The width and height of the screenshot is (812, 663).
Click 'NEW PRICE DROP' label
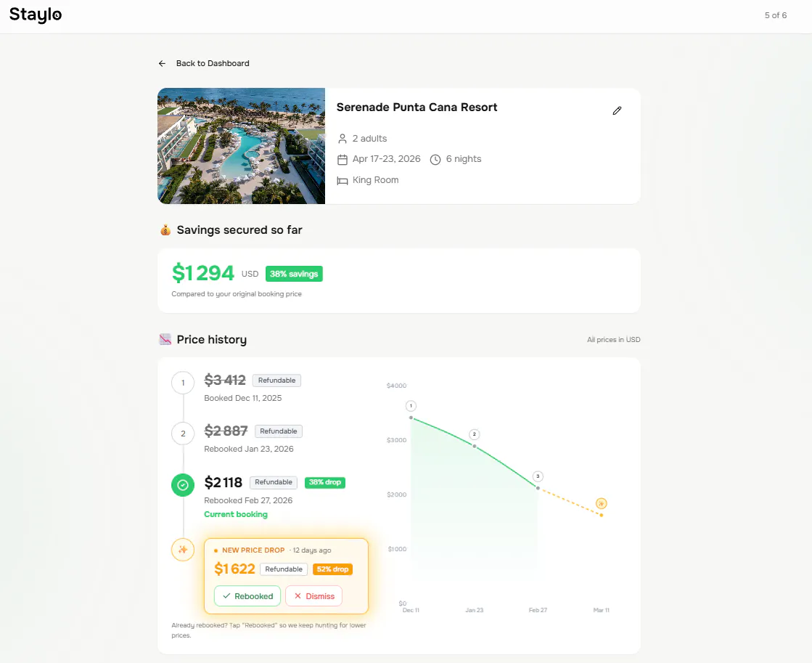[x=253, y=550]
